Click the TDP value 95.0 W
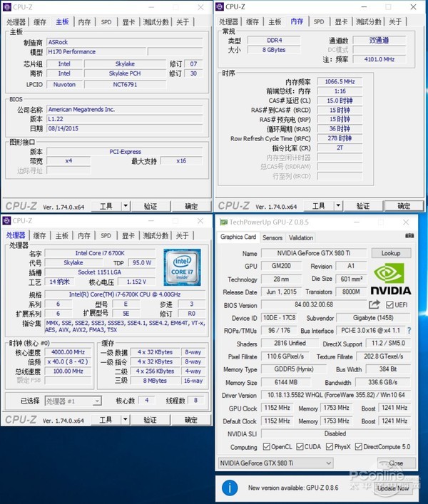Screen dimensions: 428x504 click(x=142, y=262)
